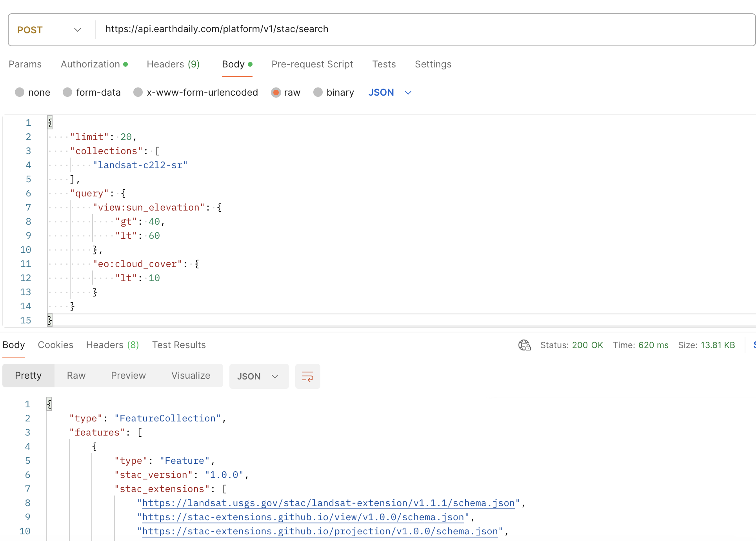Open the request Settings tab
Screen dimensions: 756x541
point(433,64)
